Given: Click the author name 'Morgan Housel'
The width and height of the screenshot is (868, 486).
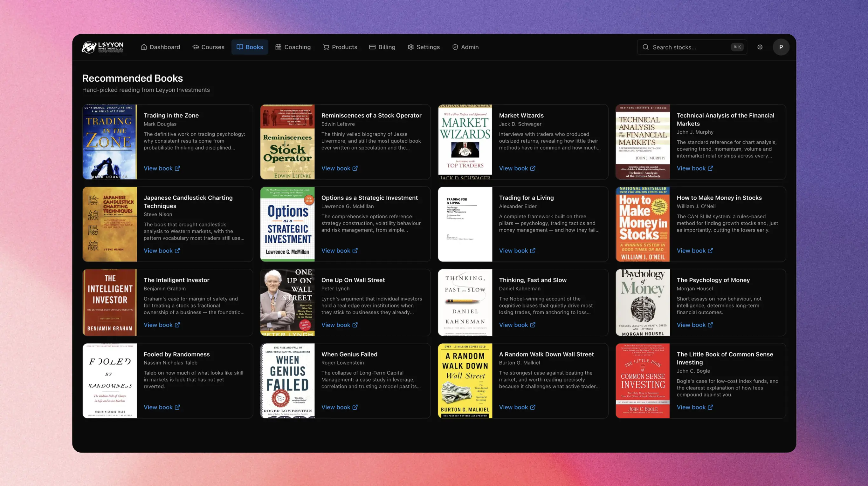Looking at the screenshot, I should [695, 288].
